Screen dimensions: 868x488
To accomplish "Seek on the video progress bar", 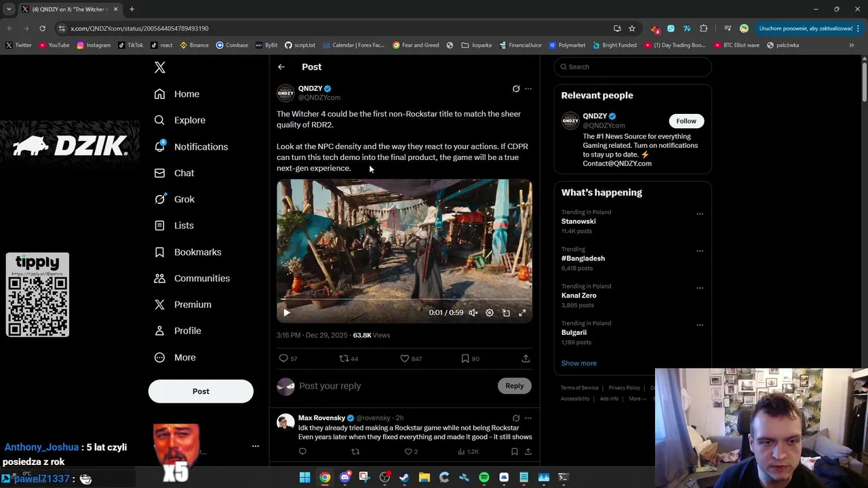I will point(404,299).
